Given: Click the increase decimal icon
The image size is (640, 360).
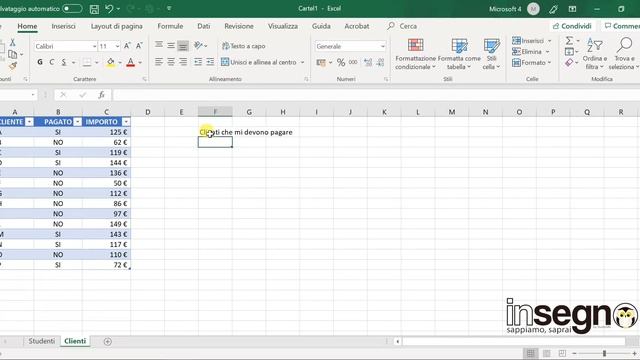Looking at the screenshot, I should (x=368, y=62).
